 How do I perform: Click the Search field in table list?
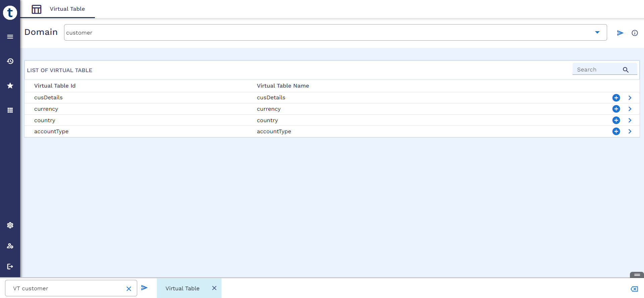[597, 69]
